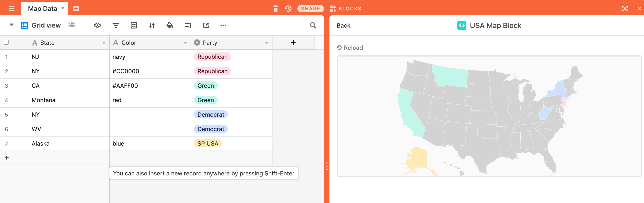Click Democrat tag in WV row
This screenshot has width=644, height=203.
[211, 129]
